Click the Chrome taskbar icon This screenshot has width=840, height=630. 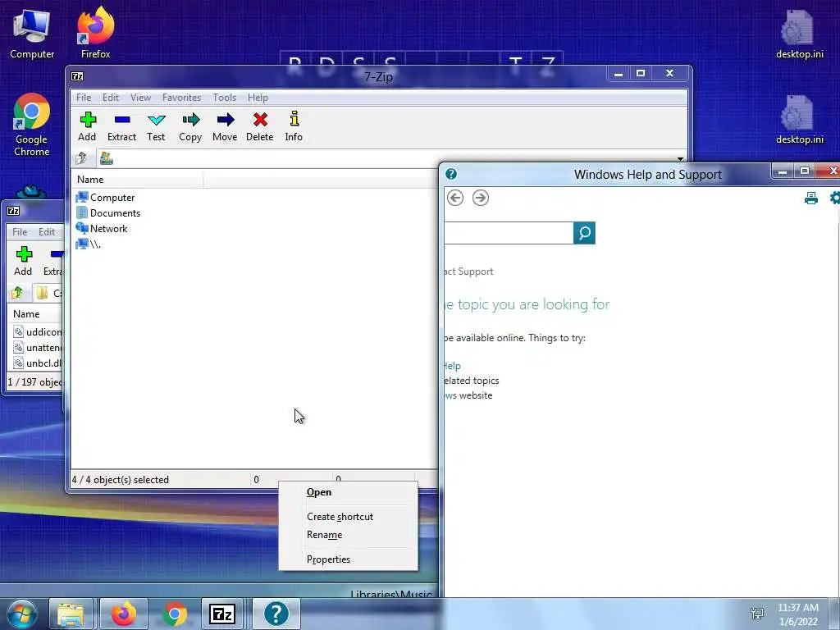click(174, 614)
